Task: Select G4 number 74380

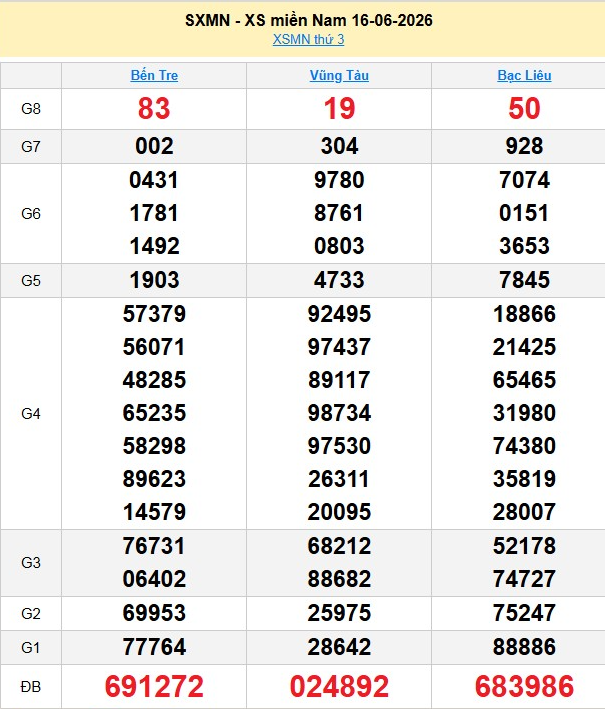Action: (x=525, y=446)
